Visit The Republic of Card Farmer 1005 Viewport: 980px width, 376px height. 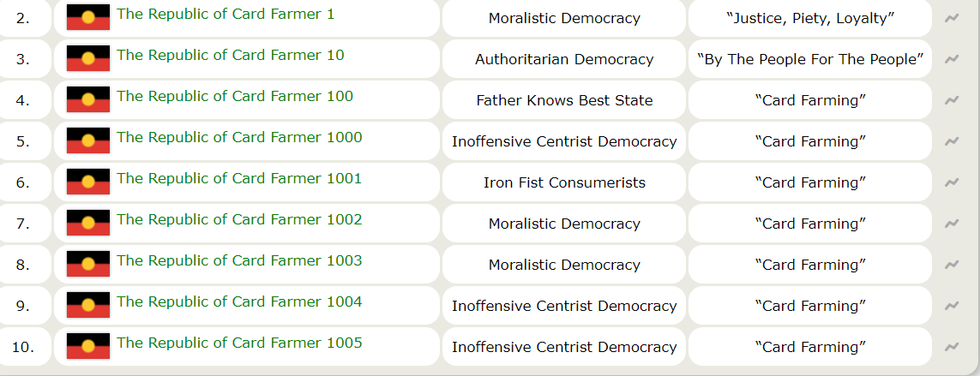click(239, 343)
